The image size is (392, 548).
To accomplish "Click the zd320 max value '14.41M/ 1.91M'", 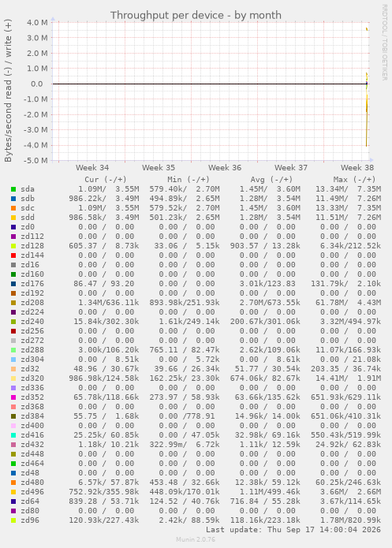I will coord(349,378).
